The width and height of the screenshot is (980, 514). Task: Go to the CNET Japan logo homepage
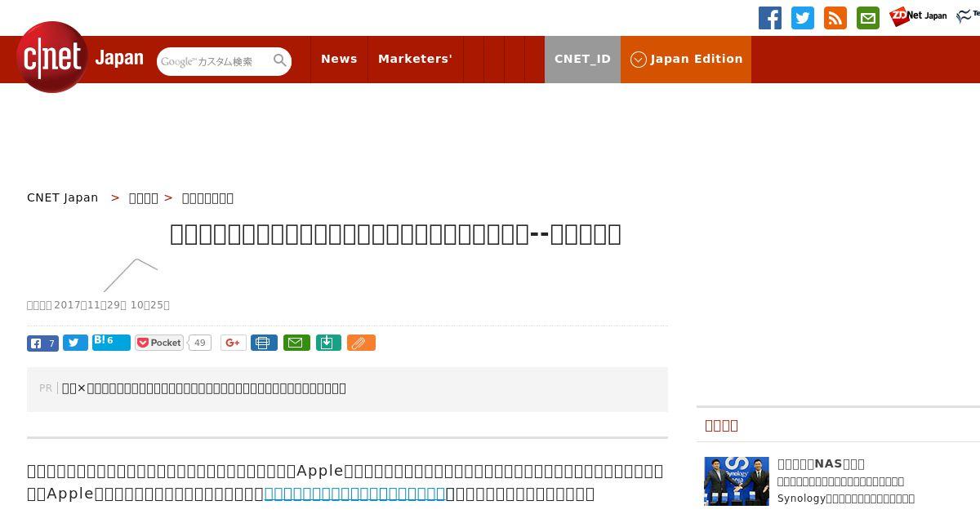coord(79,57)
